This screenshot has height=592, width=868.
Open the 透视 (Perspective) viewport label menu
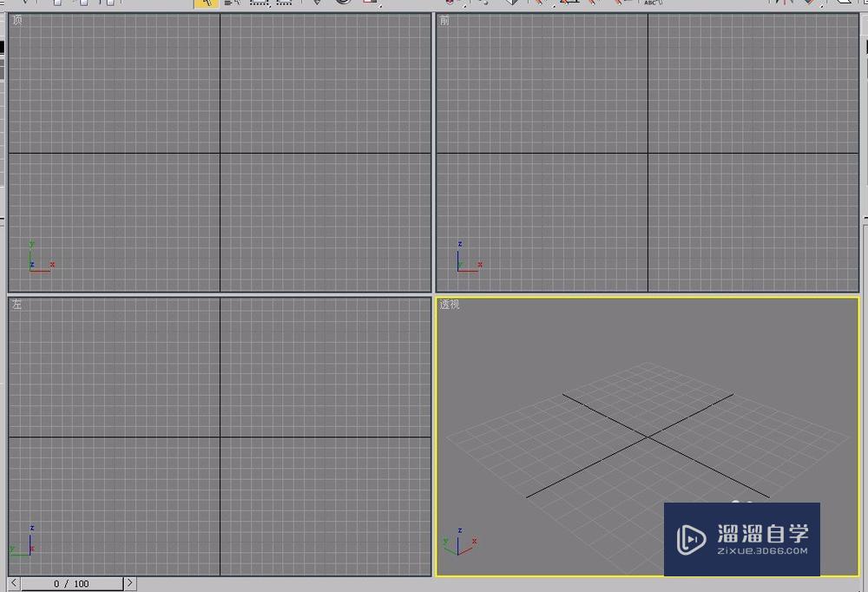(450, 305)
